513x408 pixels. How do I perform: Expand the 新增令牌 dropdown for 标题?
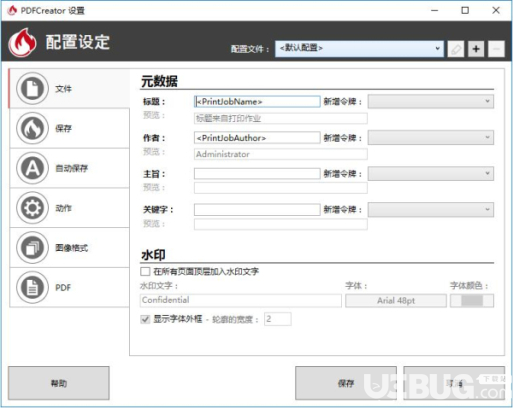pyautogui.click(x=431, y=101)
